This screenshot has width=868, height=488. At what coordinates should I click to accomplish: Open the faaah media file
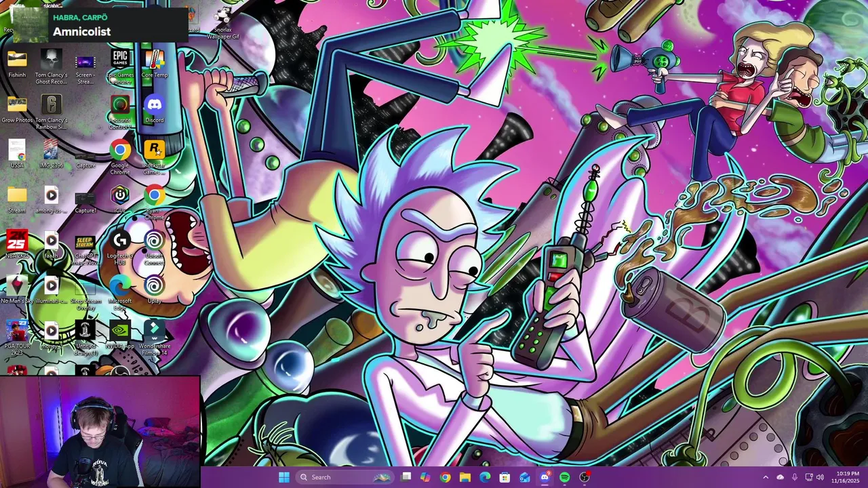(52, 245)
